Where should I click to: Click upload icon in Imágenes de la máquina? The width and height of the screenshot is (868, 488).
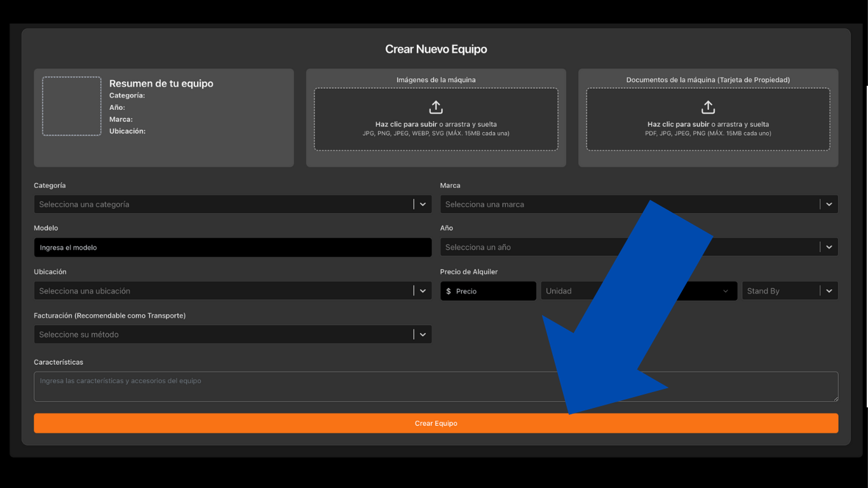[x=436, y=107]
